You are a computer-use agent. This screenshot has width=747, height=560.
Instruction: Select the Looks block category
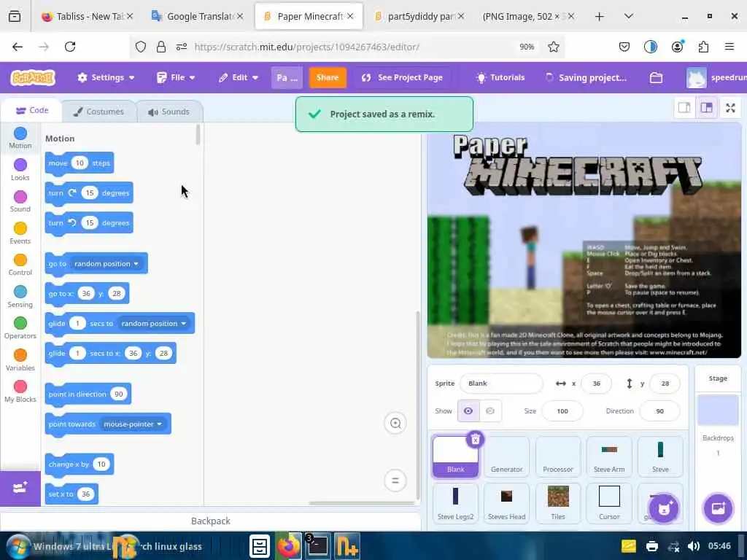click(20, 170)
